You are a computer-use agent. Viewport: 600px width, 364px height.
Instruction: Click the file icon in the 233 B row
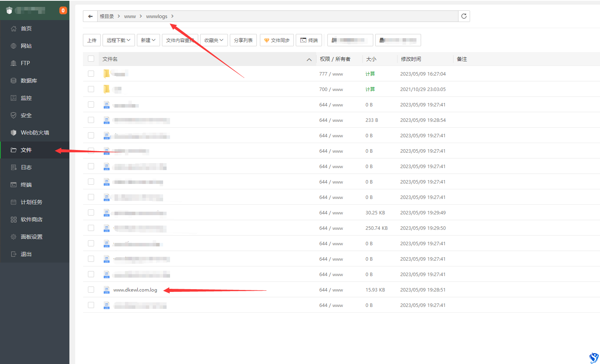click(x=106, y=120)
